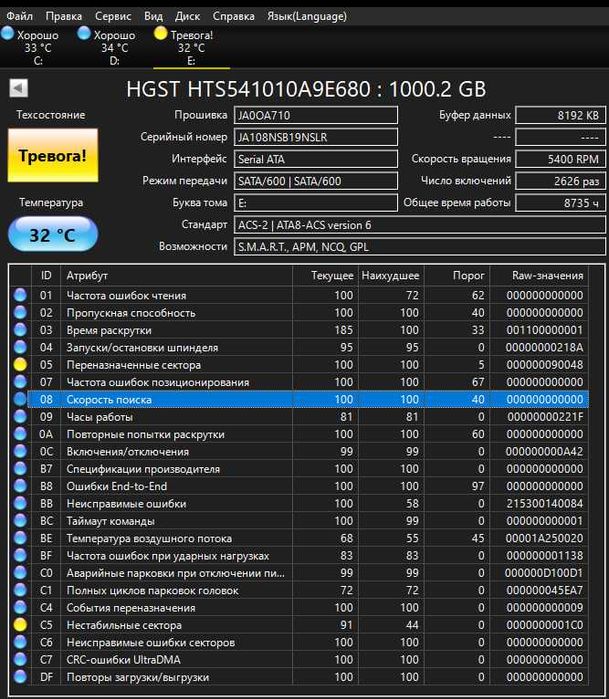Image resolution: width=609 pixels, height=699 pixels.
Task: Click the Порог column header
Action: (457, 275)
